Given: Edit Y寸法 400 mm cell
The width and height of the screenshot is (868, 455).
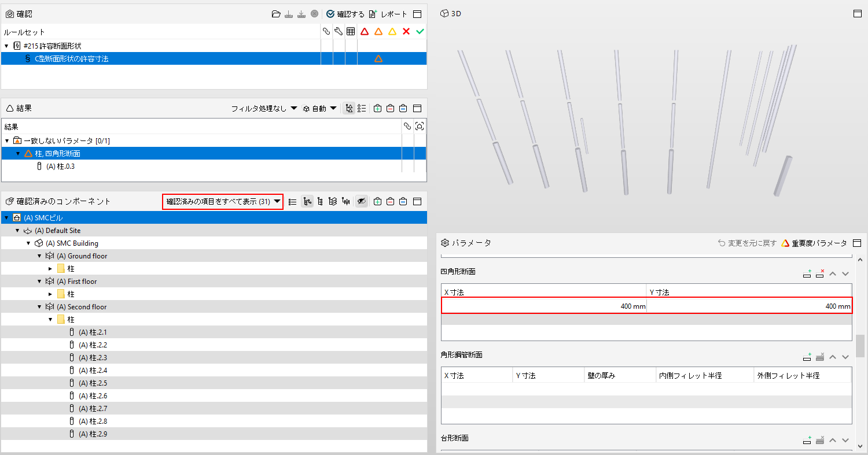Looking at the screenshot, I should tap(749, 306).
